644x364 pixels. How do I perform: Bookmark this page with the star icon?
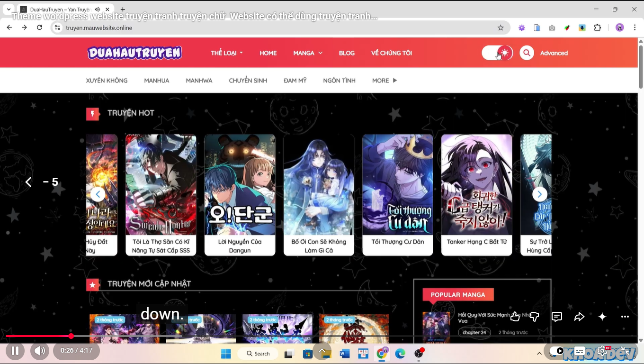(x=501, y=27)
